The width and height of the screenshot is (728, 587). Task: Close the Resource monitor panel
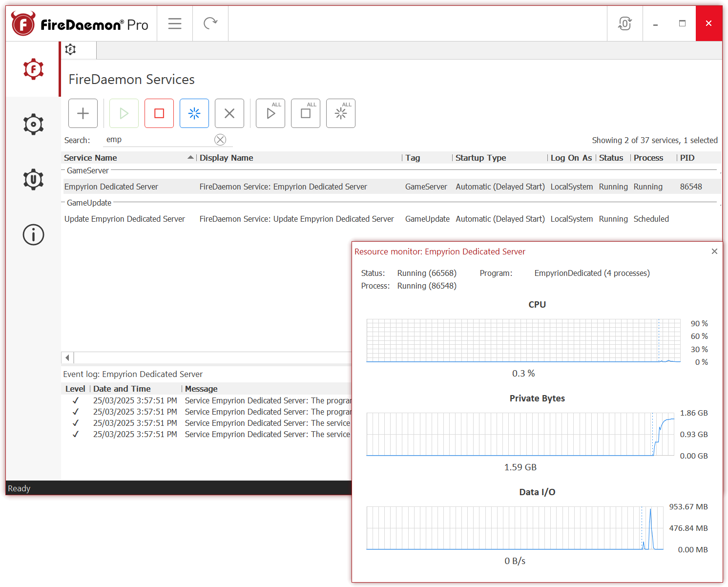[x=714, y=251]
